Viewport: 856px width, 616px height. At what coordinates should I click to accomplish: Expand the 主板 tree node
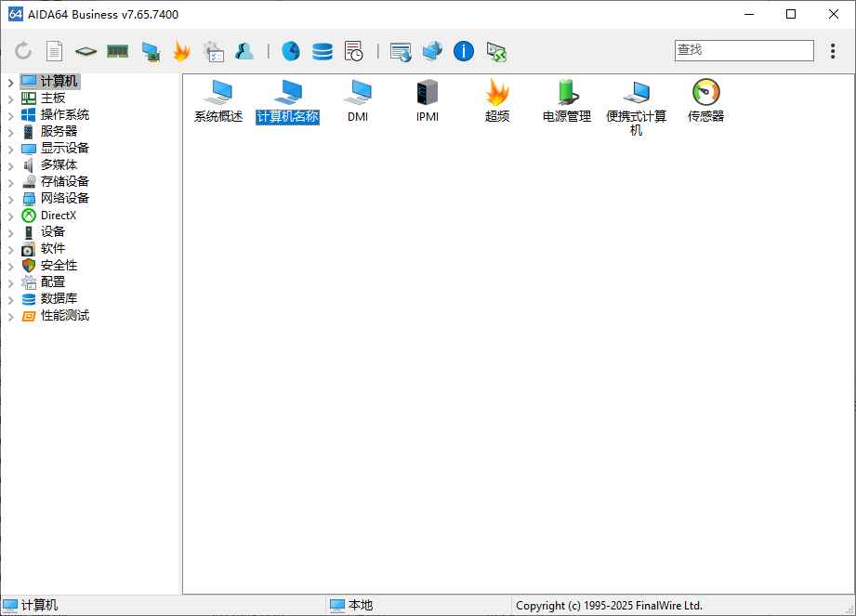tap(10, 98)
